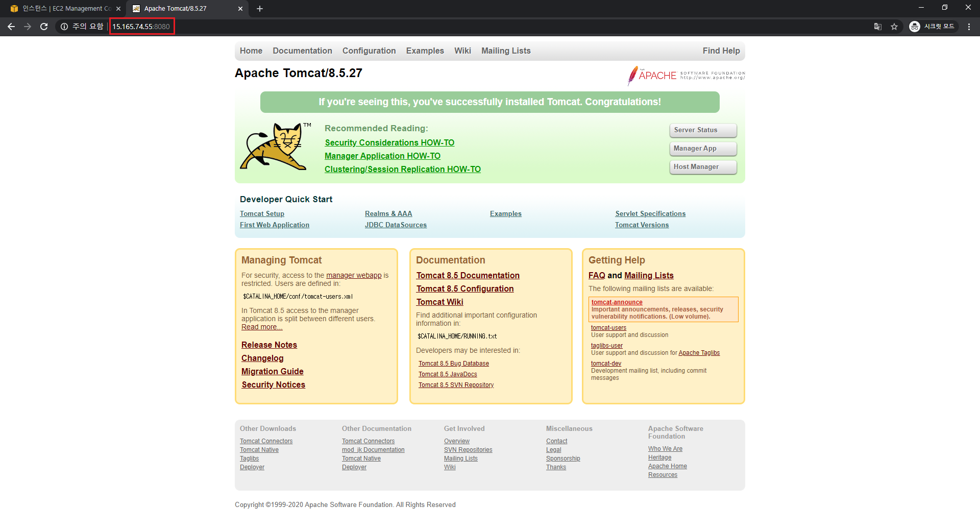Open SVN Repositories footer link
The image size is (980, 531).
tap(468, 450)
